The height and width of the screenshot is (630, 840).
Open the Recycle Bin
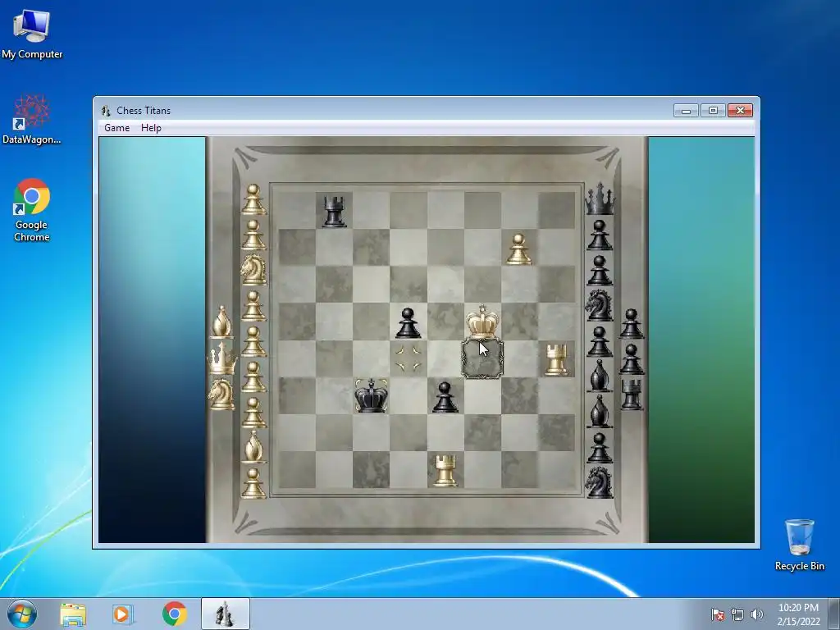(x=799, y=545)
